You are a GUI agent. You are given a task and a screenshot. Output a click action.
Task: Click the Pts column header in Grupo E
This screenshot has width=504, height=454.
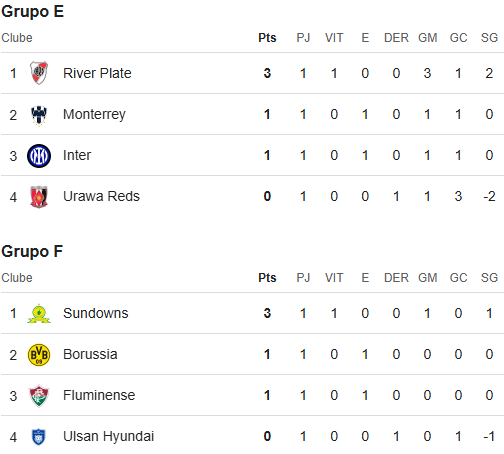pyautogui.click(x=267, y=38)
